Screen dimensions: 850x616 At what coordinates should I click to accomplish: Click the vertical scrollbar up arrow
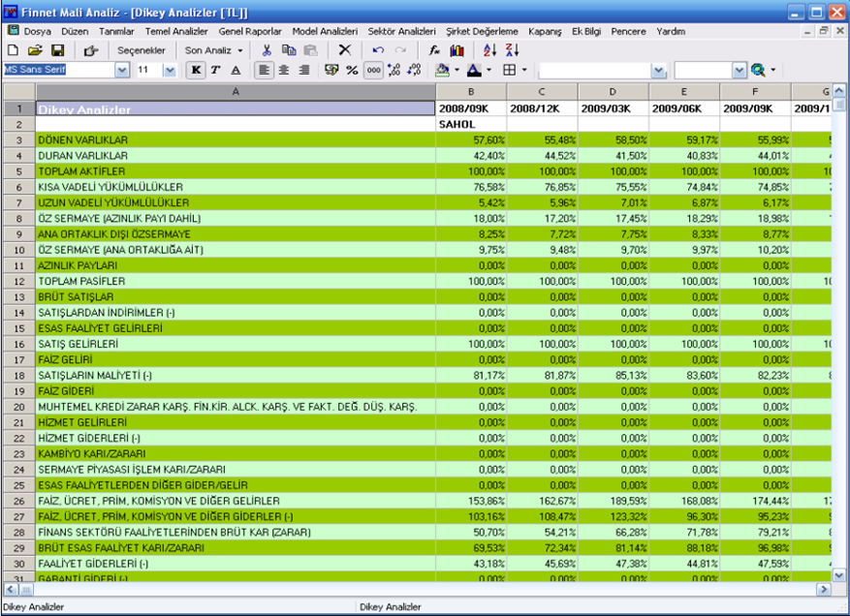838,90
